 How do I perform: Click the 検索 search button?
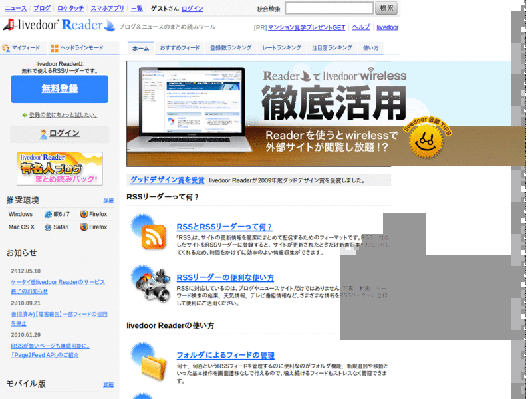[386, 8]
